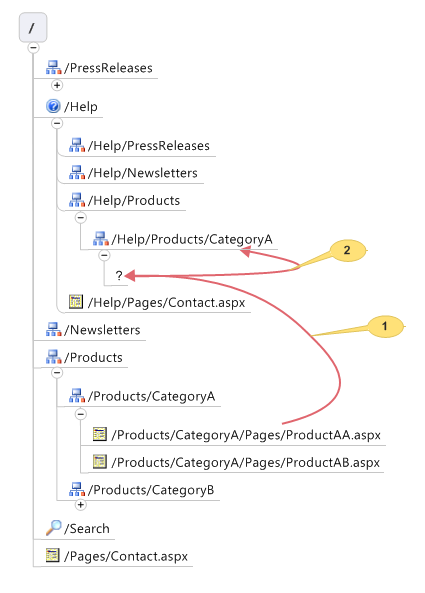Click the page icon beside ProductAB.aspx
Image resolution: width=425 pixels, height=593 pixels.
[x=100, y=462]
